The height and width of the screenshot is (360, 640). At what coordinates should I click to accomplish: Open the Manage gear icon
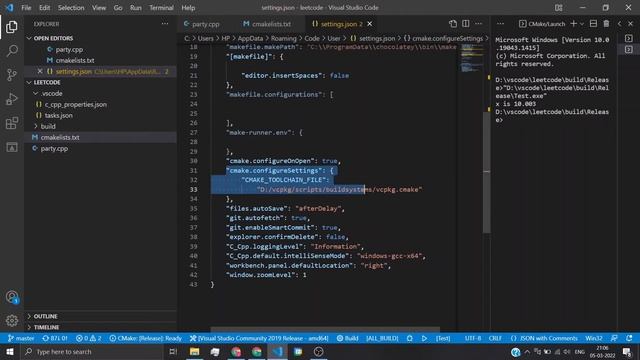[x=12, y=321]
